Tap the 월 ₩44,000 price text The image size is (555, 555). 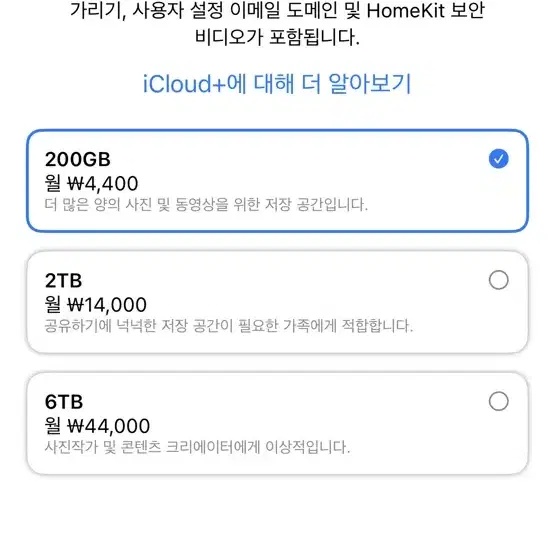tap(97, 425)
